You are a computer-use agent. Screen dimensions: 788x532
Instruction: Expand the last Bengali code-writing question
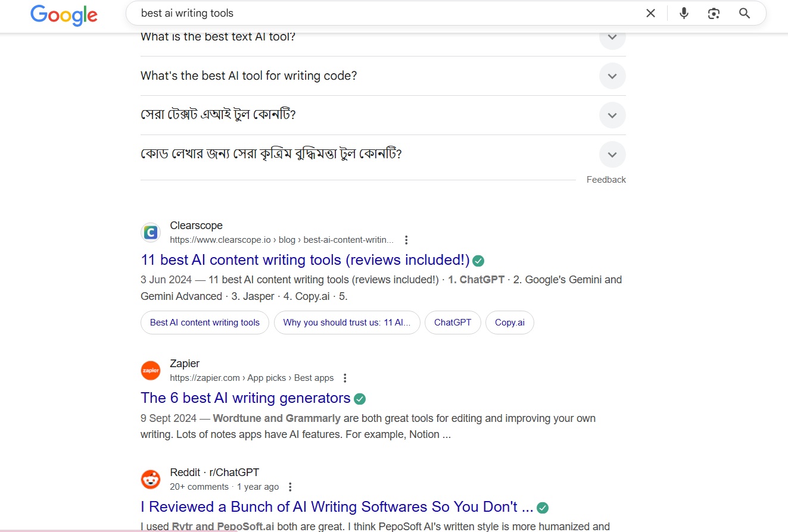pos(383,154)
